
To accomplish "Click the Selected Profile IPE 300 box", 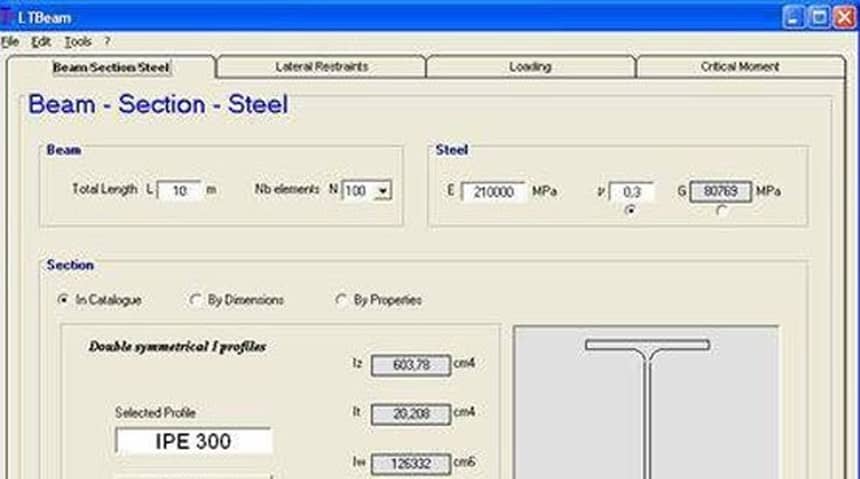I will click(x=193, y=441).
